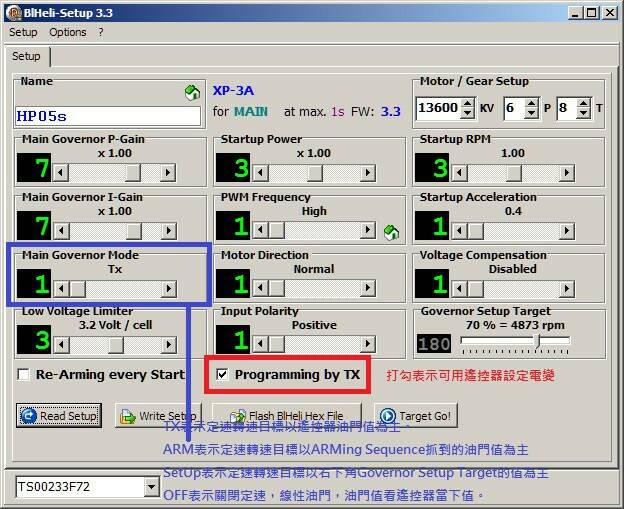Screen dimensions: 624x509
Task: Open the Setup menu in menu bar
Action: (23, 32)
